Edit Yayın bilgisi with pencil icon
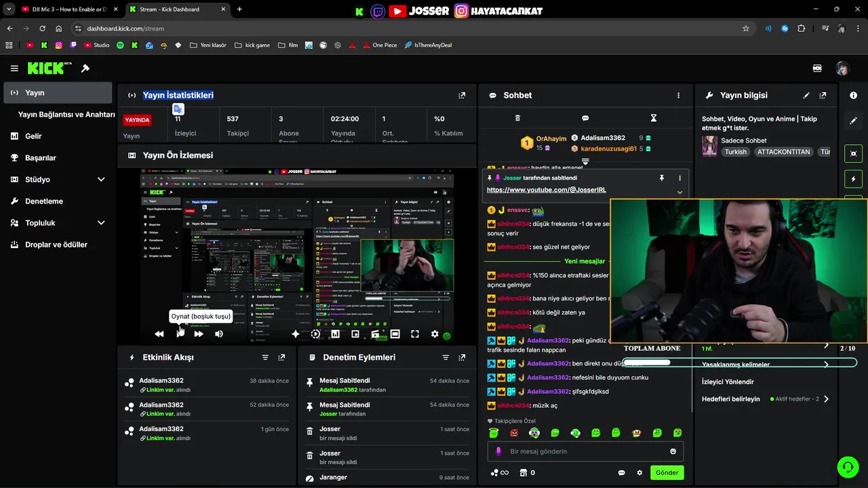Viewport: 868px width, 488px height. (806, 96)
